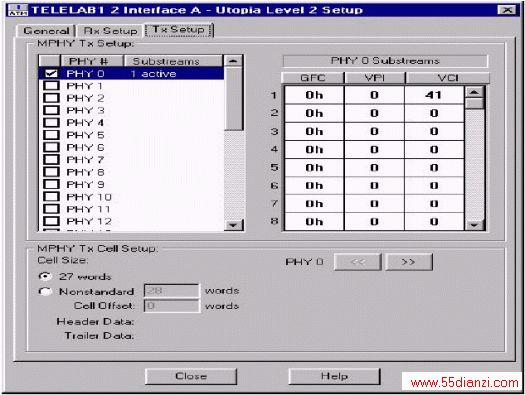
Task: Click the VPI cell in substream row 3
Action: coord(374,131)
